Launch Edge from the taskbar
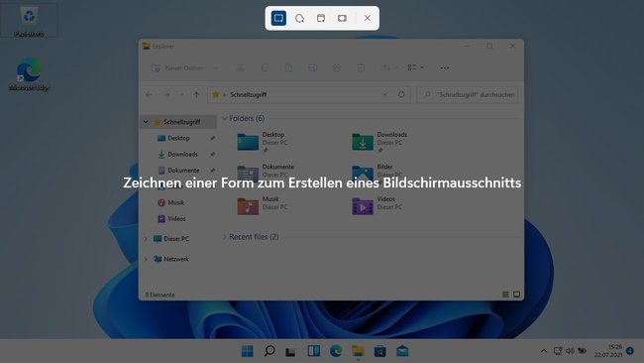 336,351
